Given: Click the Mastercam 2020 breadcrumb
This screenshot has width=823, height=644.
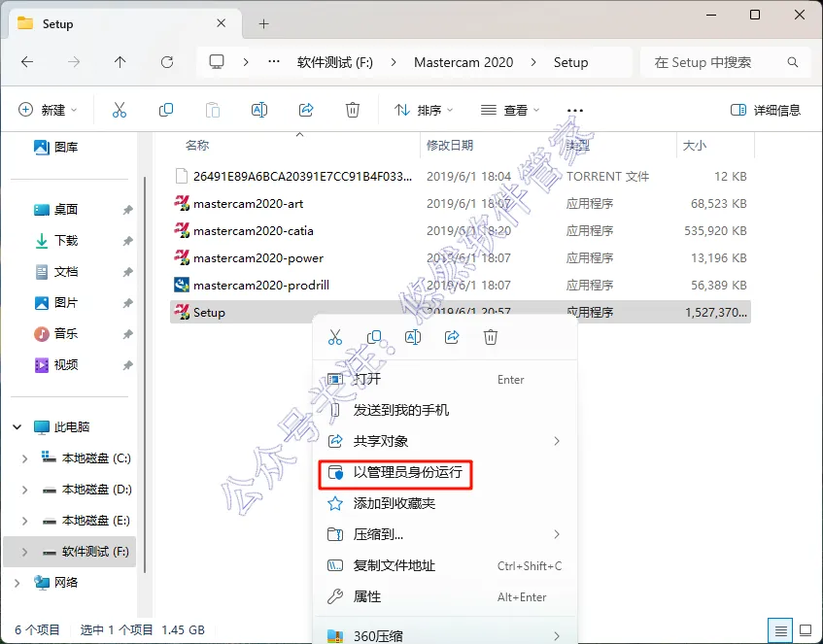Looking at the screenshot, I should coord(463,62).
